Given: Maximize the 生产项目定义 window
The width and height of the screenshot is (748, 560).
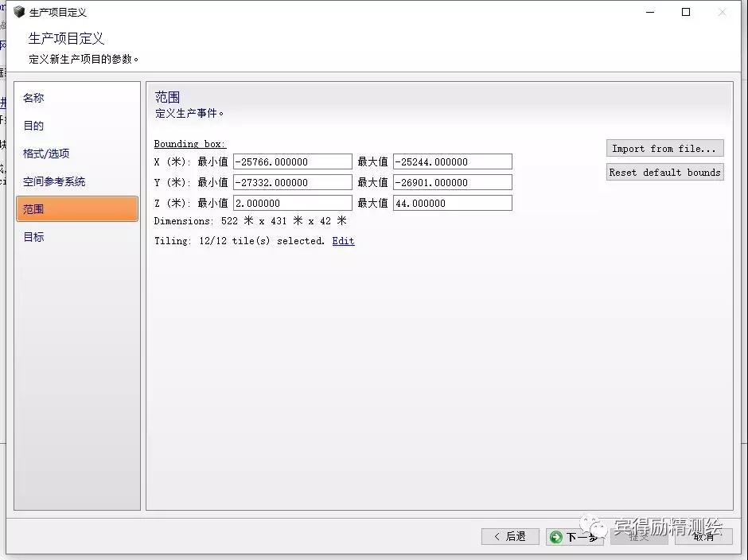Looking at the screenshot, I should (x=686, y=12).
